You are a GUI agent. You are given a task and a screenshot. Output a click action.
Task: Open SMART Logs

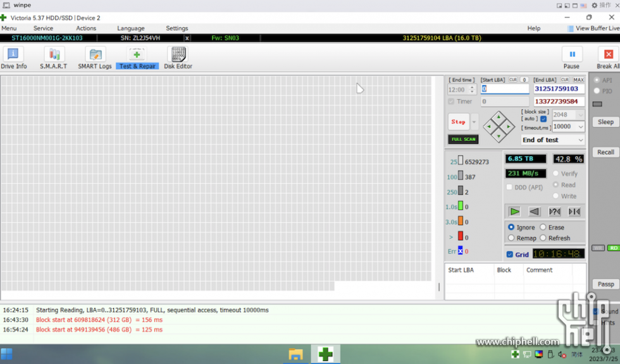95,58
